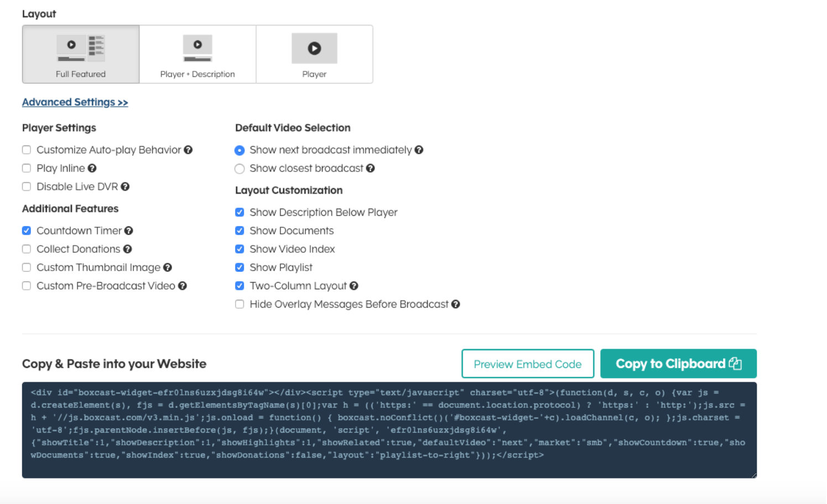Enable the Custom Thumbnail Image option
The height and width of the screenshot is (504, 827).
(26, 267)
